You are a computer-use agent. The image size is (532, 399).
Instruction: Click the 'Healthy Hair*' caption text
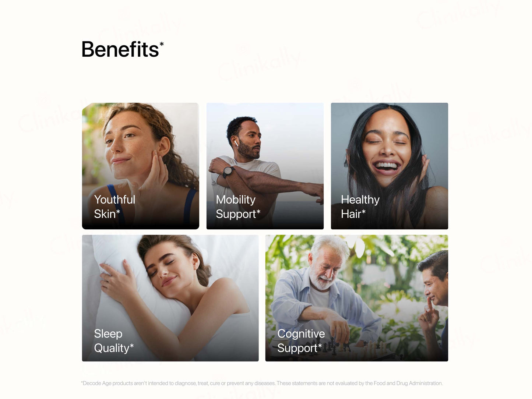360,206
